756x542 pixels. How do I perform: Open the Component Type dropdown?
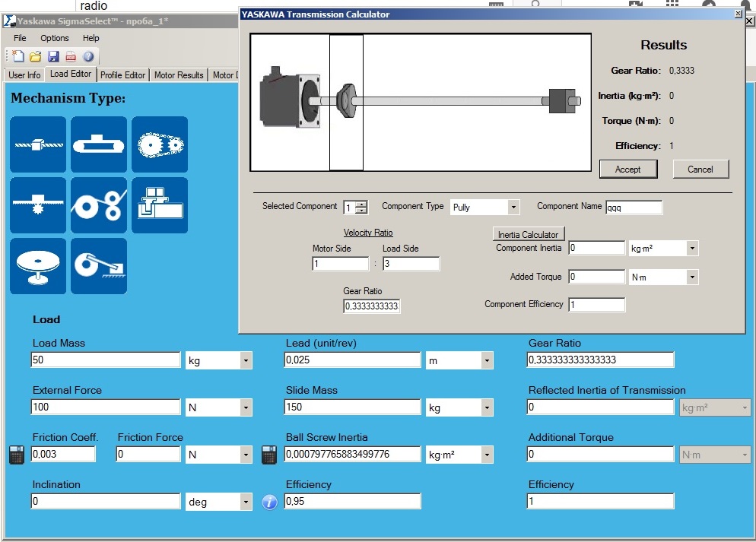point(513,208)
